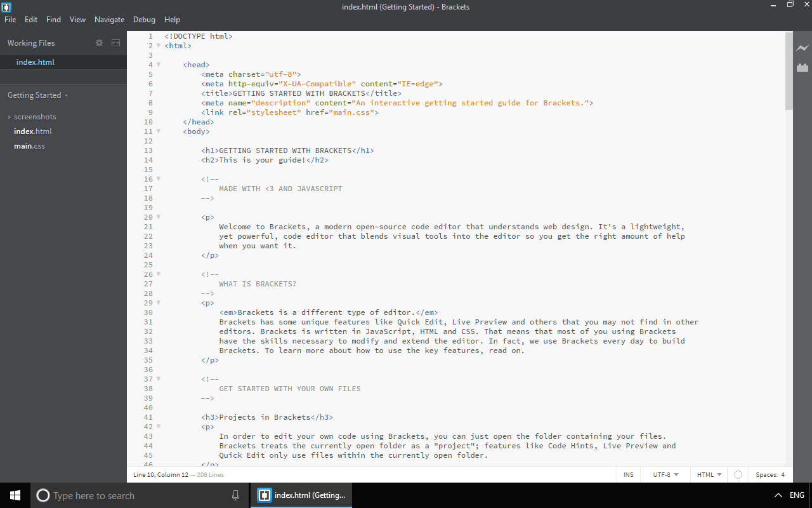Click the Working Files header label
812x508 pixels.
point(31,43)
